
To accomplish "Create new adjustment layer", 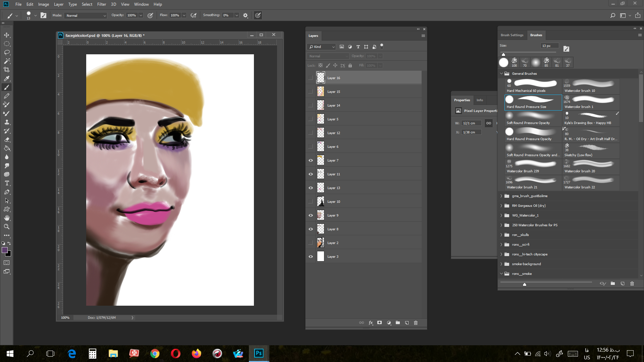I will [x=389, y=323].
